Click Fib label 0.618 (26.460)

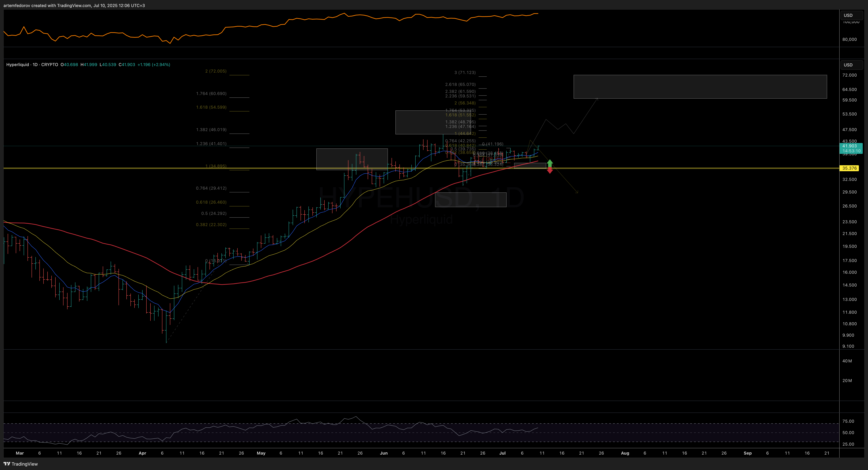pyautogui.click(x=211, y=202)
